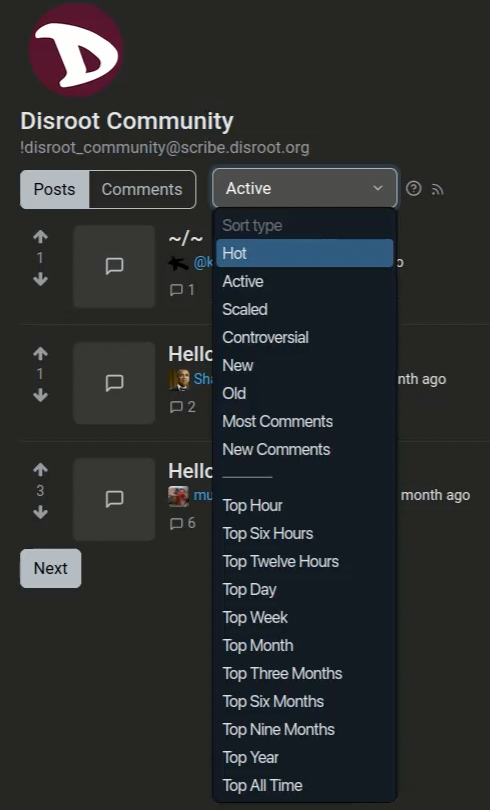Open the sorting help question-mark icon
This screenshot has height=810, width=490.
click(x=414, y=189)
